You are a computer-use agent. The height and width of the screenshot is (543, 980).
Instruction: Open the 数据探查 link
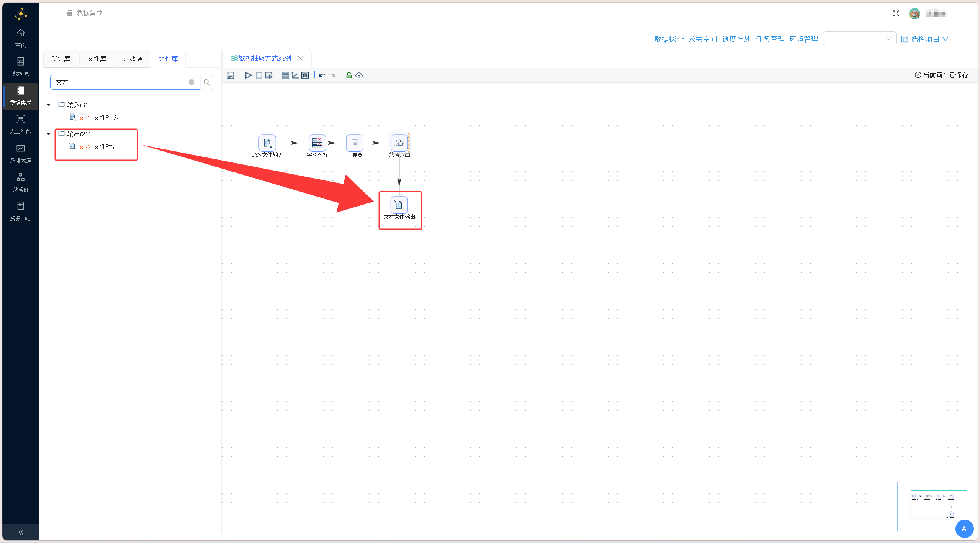pyautogui.click(x=669, y=39)
